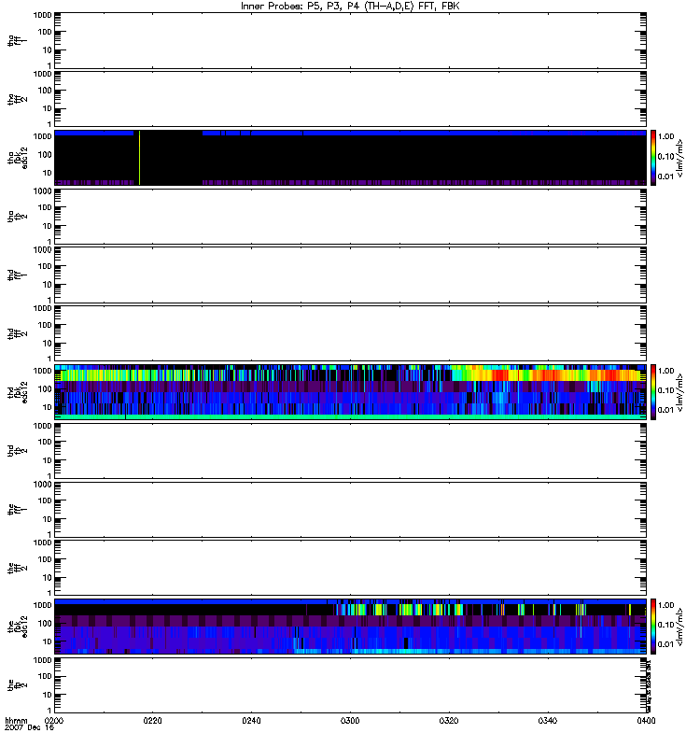Screen dimensions: 700x747
Task: Click the the fbk edc12 spectrogram panel
Action: [x=351, y=627]
